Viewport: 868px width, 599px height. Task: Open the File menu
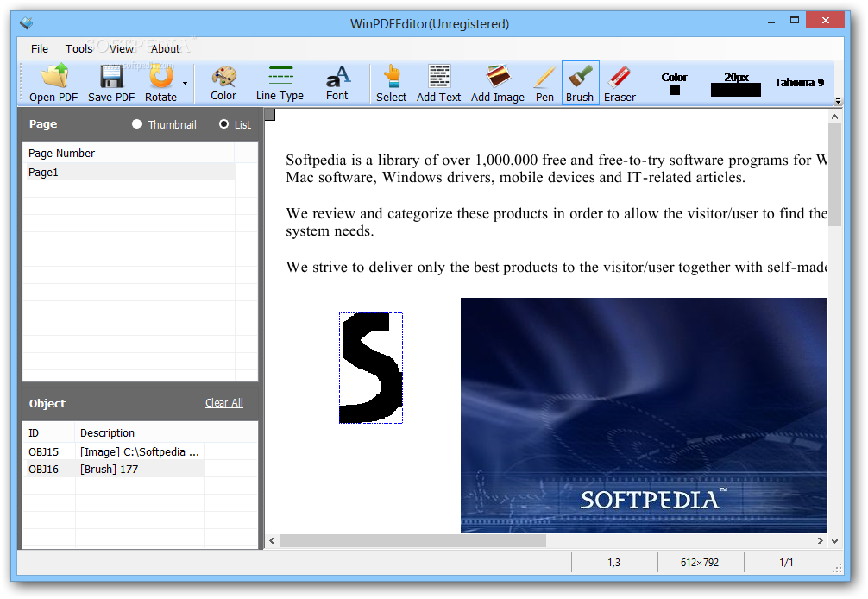click(x=40, y=48)
